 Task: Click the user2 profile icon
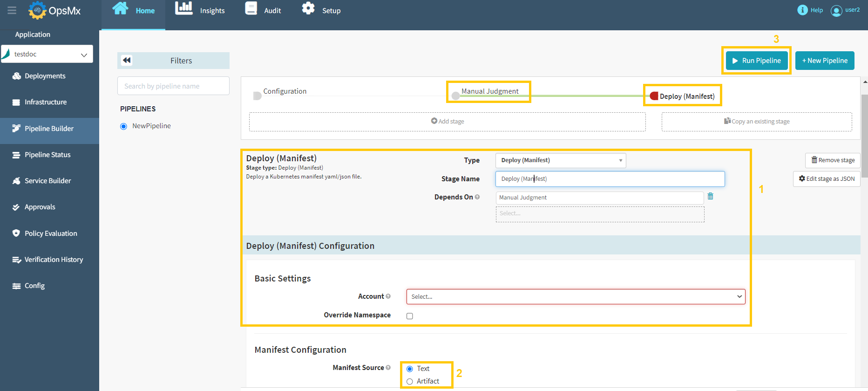click(836, 10)
